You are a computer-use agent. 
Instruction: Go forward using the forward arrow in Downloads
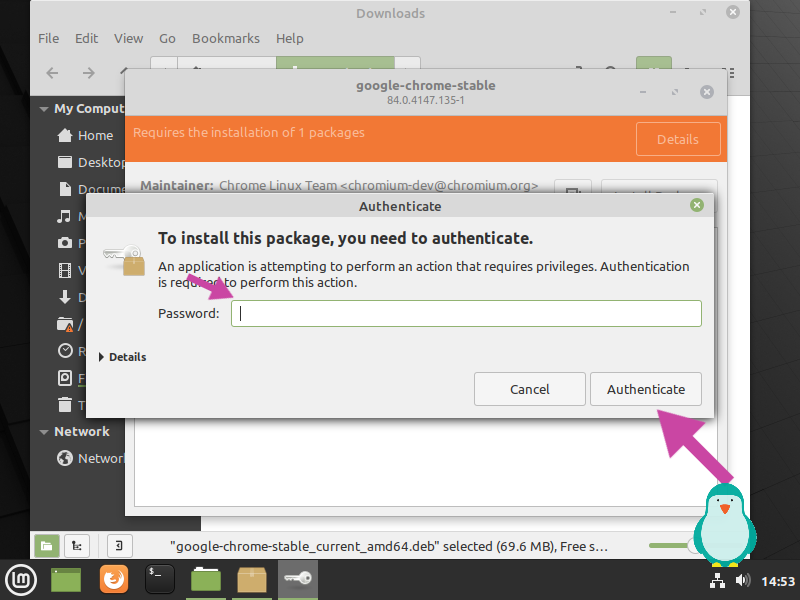click(89, 73)
